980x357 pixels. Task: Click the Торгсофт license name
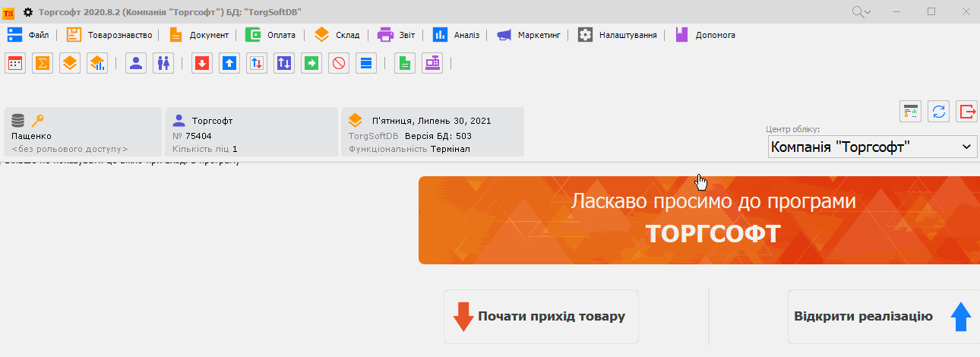click(x=212, y=121)
